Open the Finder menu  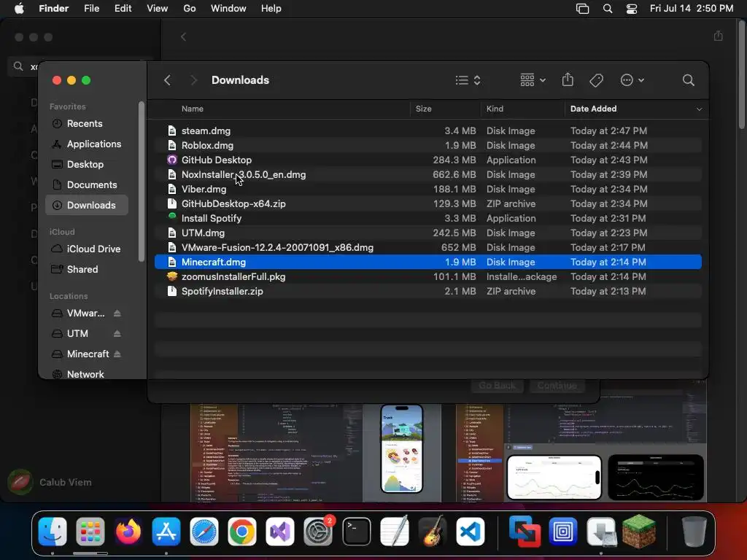coord(54,9)
